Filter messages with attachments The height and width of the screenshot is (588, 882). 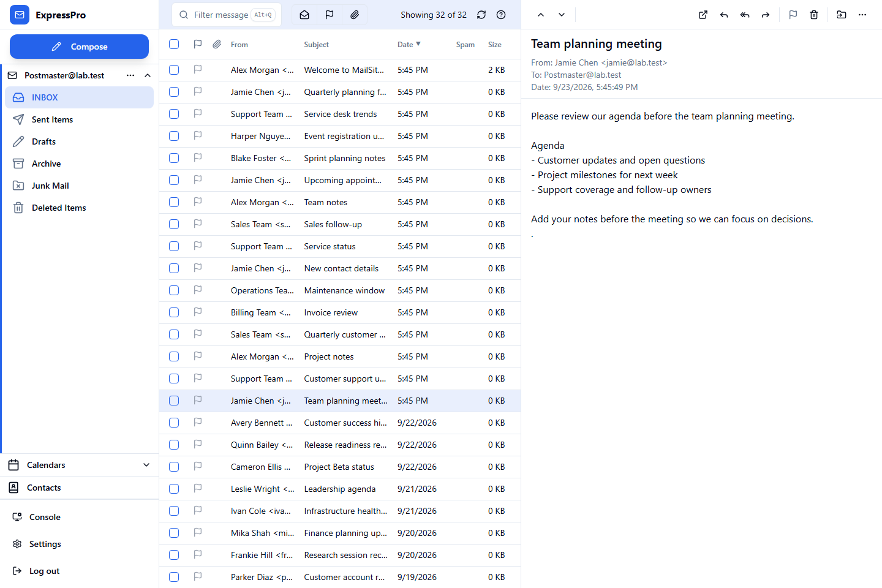pyautogui.click(x=355, y=15)
